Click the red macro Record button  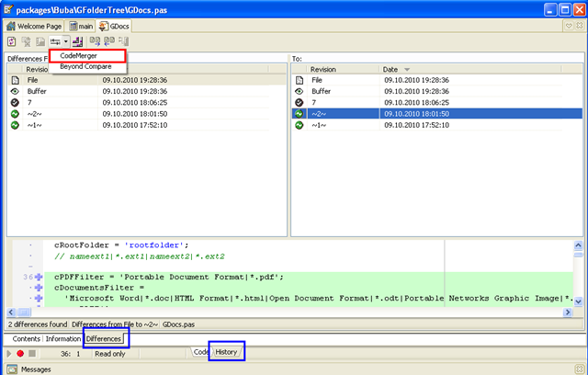pos(20,354)
